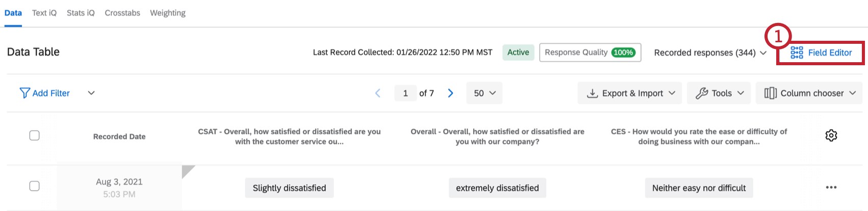
Task: Expand the Recorded responses dropdown
Action: 710,52
